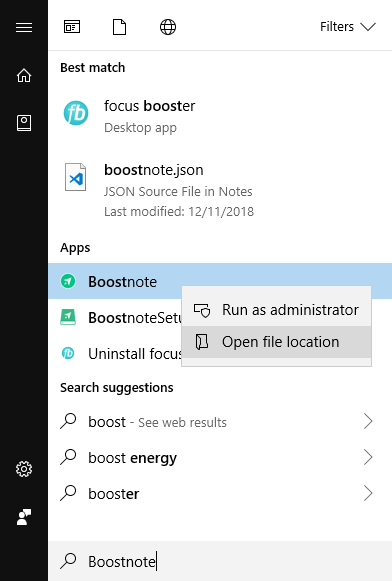
Task: Choose Open file location
Action: click(276, 342)
